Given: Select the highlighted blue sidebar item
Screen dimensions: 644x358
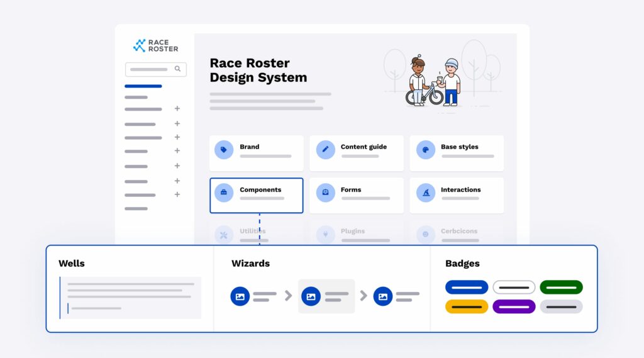Looking at the screenshot, I should pos(143,86).
